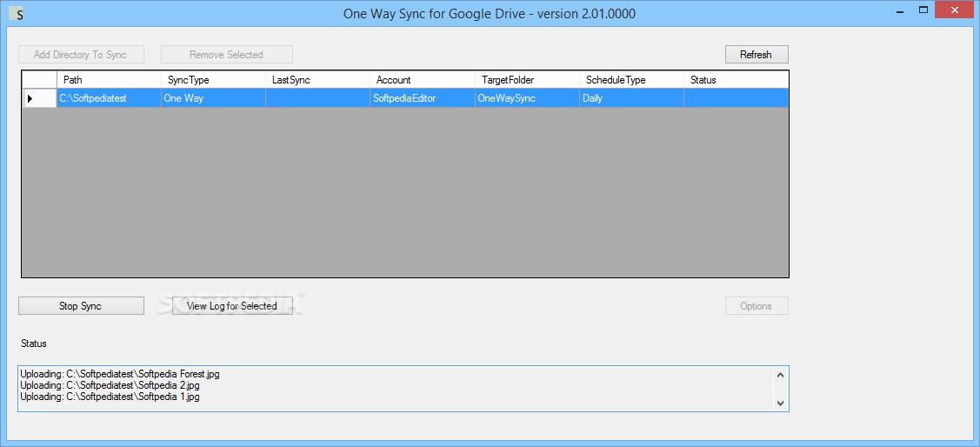
Task: Click the Refresh button
Action: click(x=757, y=55)
